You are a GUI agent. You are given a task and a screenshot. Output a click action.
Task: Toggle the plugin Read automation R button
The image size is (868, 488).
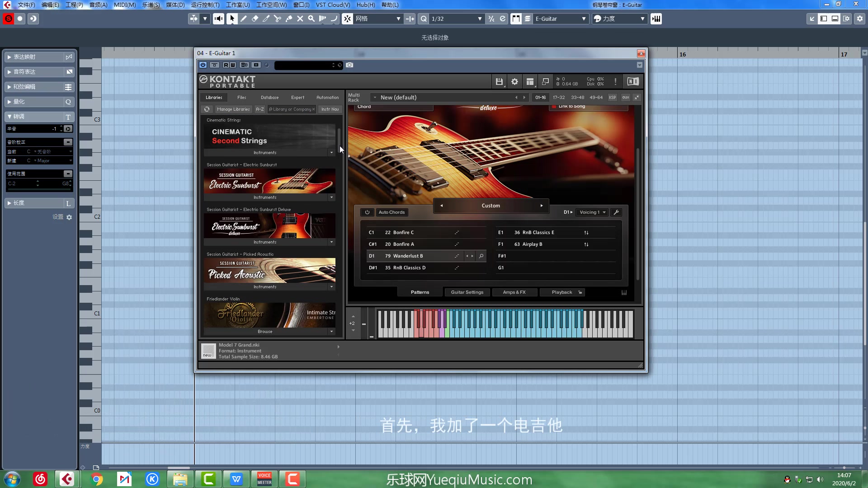click(226, 65)
